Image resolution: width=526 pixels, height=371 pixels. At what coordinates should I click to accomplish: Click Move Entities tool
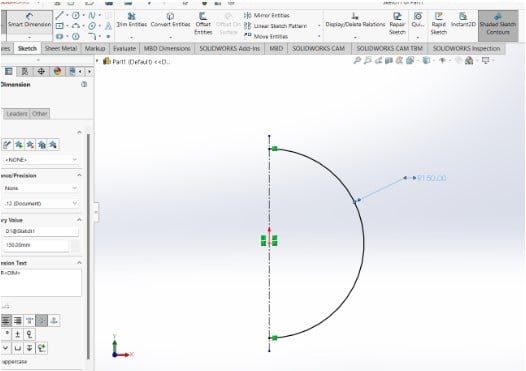pyautogui.click(x=266, y=36)
